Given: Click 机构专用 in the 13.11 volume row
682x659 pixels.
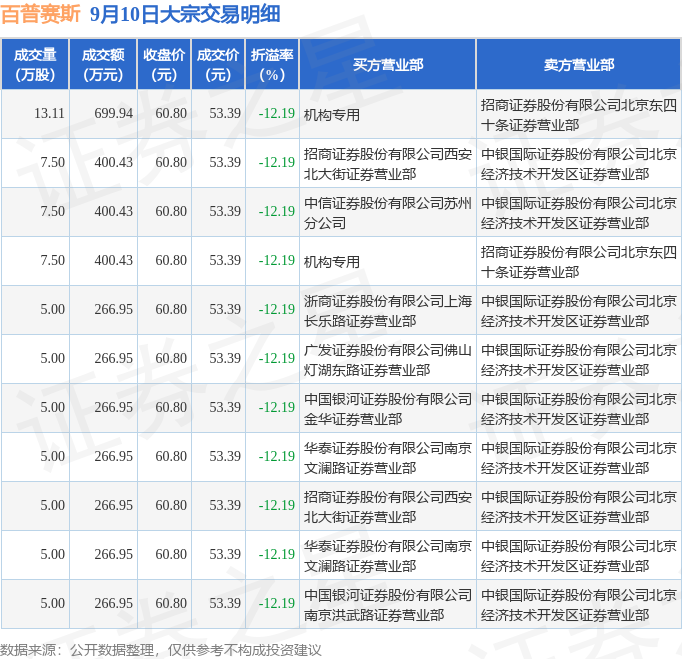Looking at the screenshot, I should [332, 115].
